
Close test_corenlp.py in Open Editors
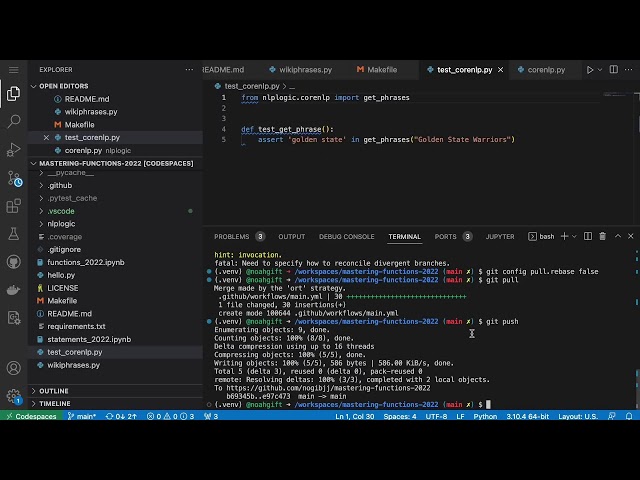[46, 138]
